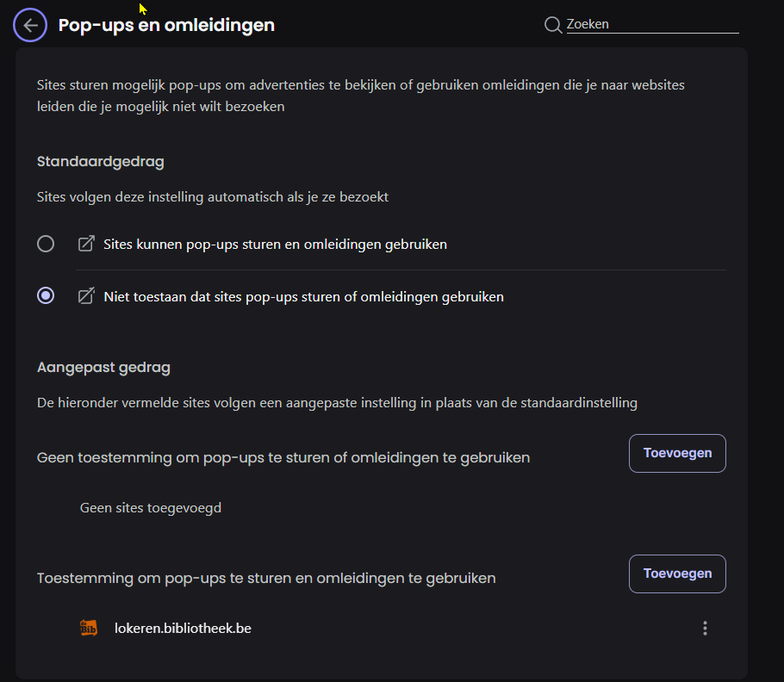
Task: Click label Sites kunnen pop-ups sturen en omleidingen
Action: coord(275,245)
